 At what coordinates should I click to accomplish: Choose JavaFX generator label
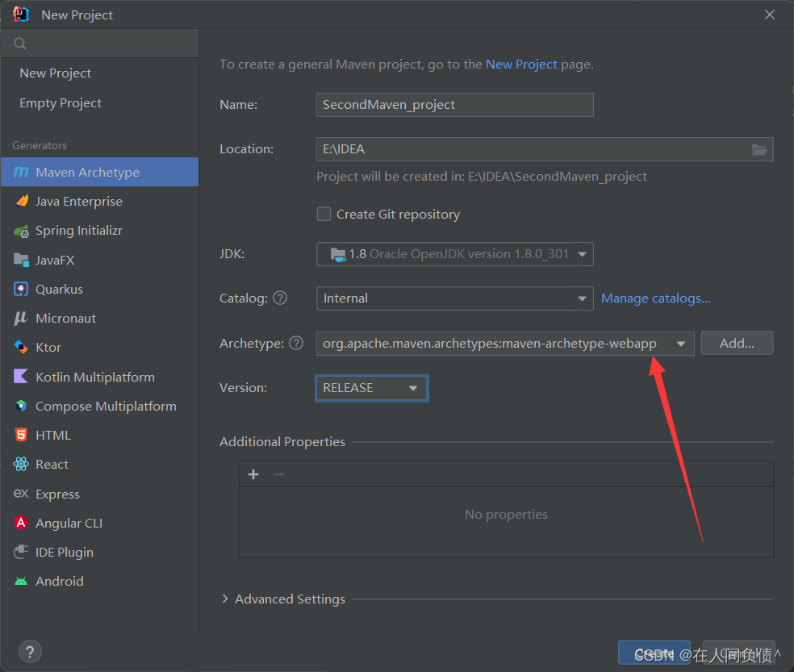55,260
